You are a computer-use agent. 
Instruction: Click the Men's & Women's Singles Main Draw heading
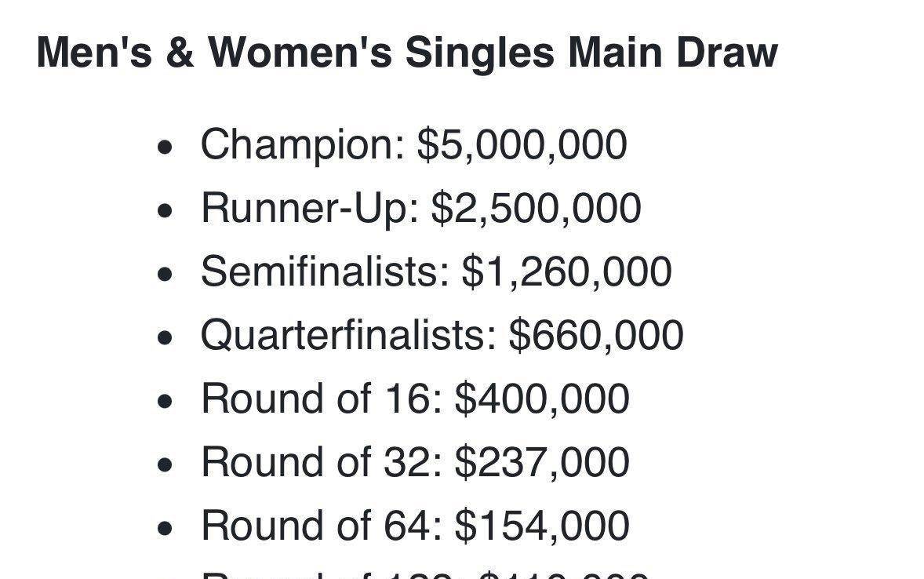[407, 53]
